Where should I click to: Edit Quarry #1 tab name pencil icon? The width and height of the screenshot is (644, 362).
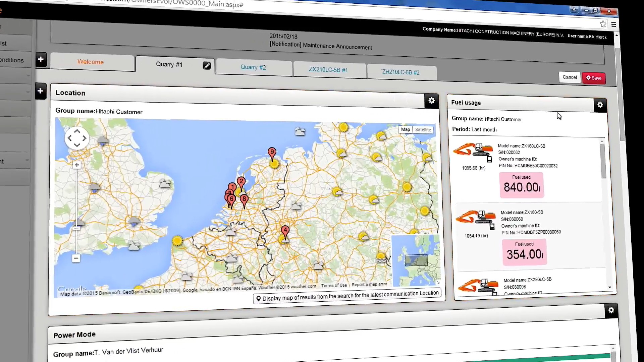(x=207, y=66)
